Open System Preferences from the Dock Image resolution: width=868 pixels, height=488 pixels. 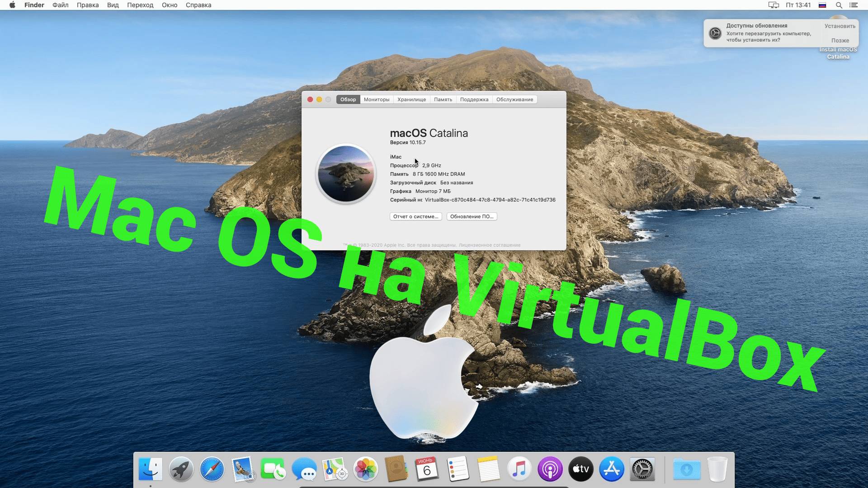(x=643, y=469)
